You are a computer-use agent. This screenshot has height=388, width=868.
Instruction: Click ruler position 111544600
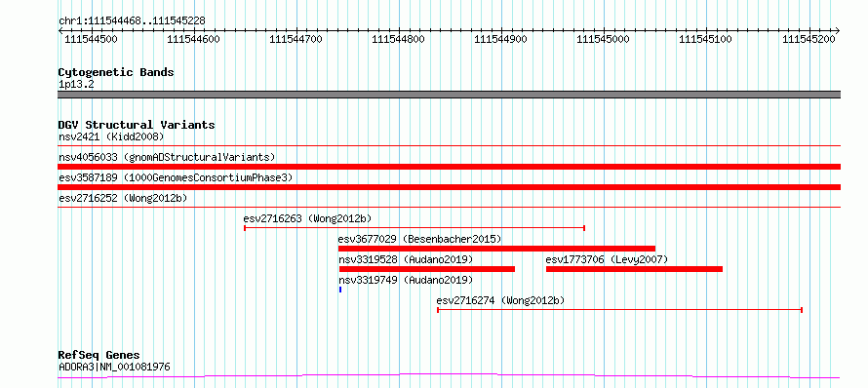[x=193, y=39]
